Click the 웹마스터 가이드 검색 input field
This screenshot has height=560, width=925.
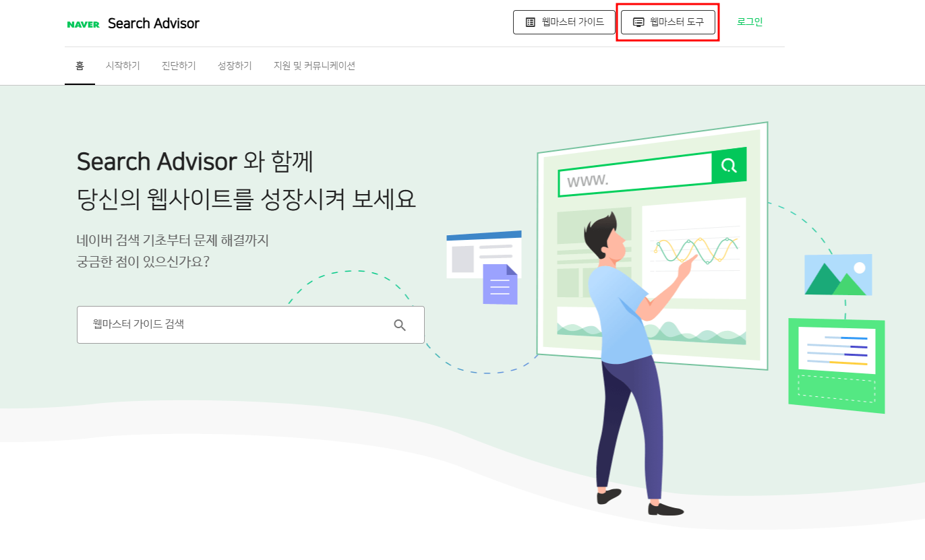click(251, 325)
